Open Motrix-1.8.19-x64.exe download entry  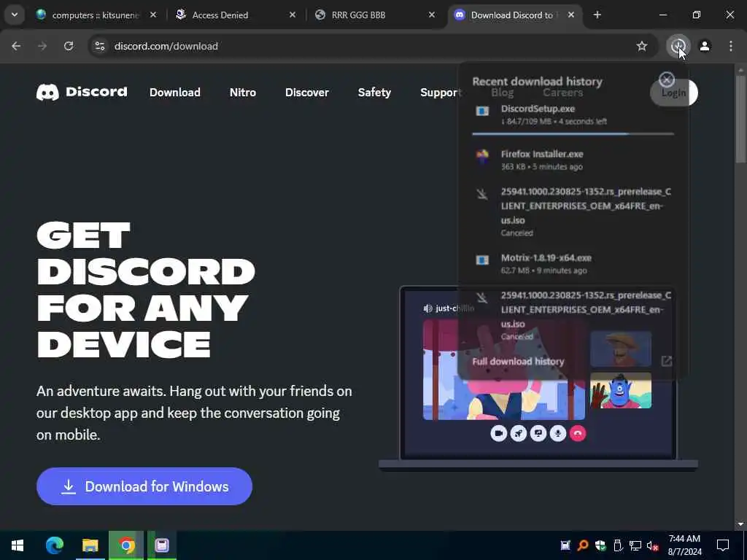point(573,264)
